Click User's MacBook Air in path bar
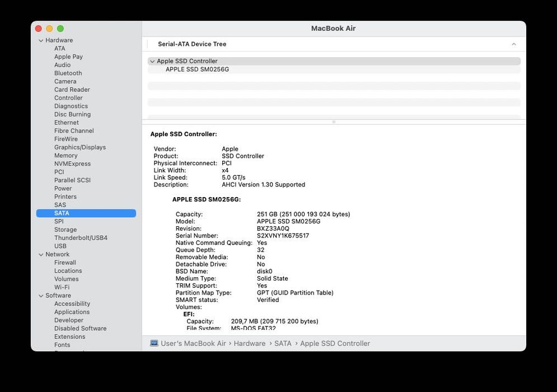The image size is (557, 392). tap(193, 343)
